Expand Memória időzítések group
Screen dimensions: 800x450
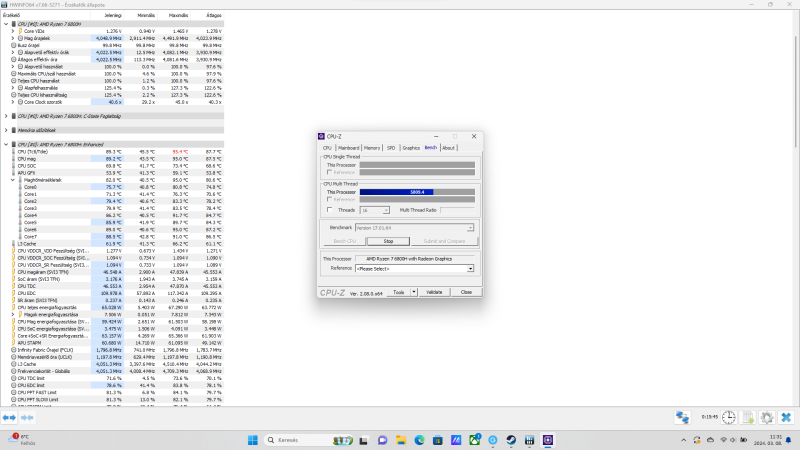pos(6,130)
